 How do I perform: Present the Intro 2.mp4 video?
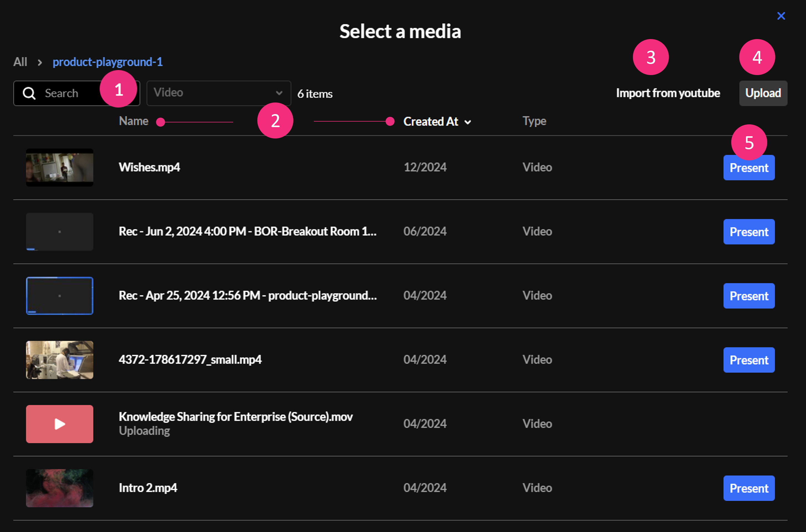[749, 488]
